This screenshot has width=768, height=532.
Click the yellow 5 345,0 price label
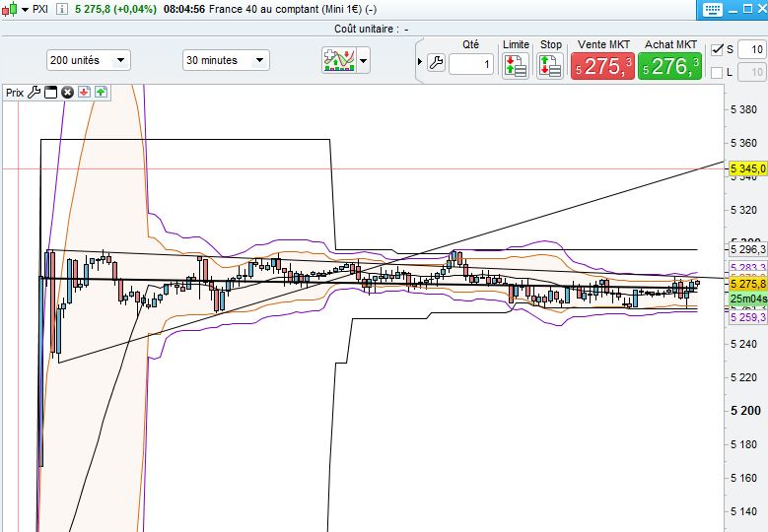(x=748, y=168)
